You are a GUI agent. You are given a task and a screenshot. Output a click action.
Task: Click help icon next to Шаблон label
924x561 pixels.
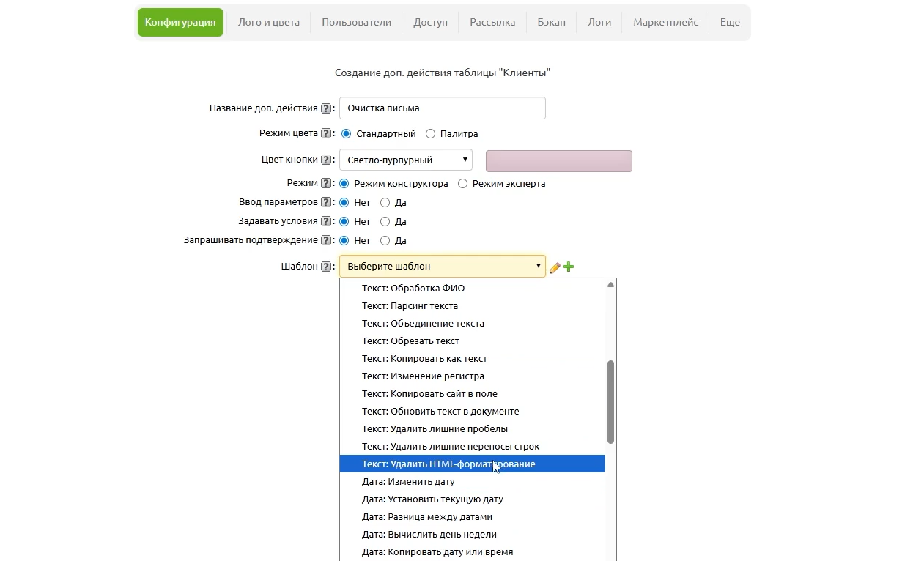pos(326,267)
